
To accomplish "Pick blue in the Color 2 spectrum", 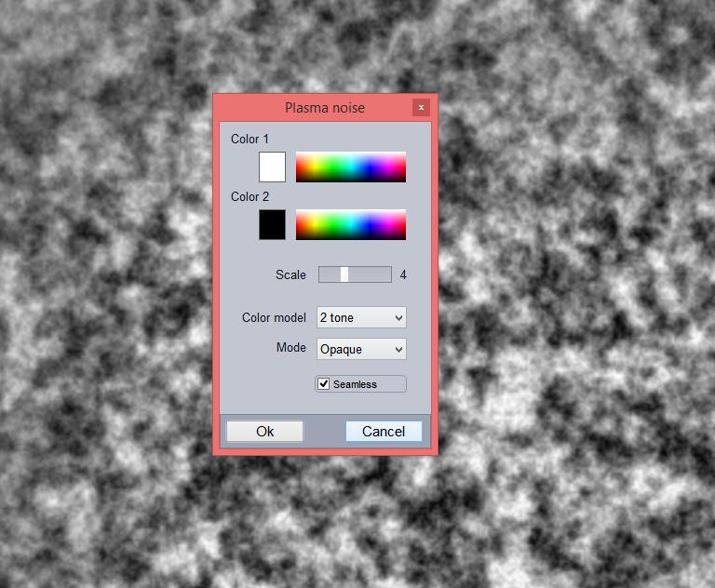I will (372, 223).
